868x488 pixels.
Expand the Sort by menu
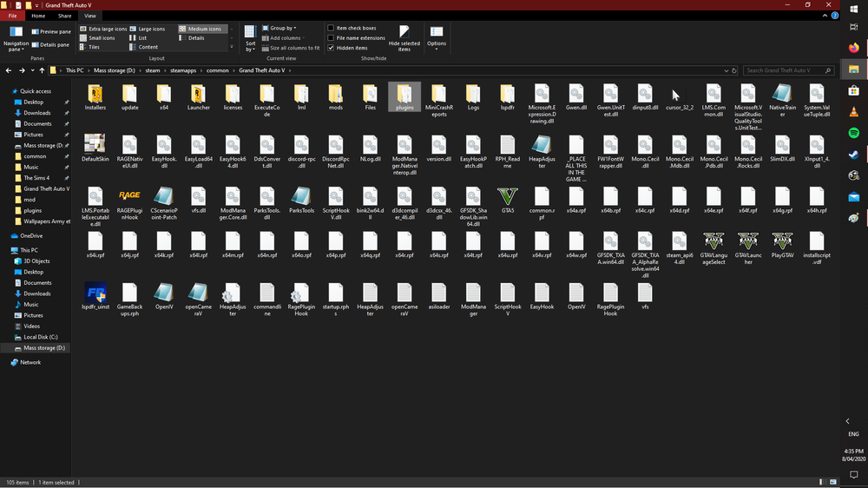(x=250, y=37)
